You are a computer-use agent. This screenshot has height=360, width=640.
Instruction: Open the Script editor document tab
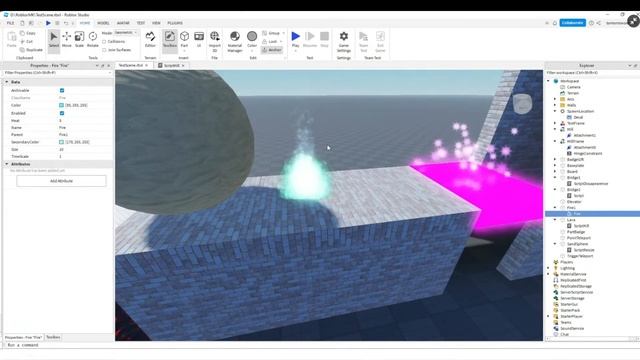pos(171,65)
